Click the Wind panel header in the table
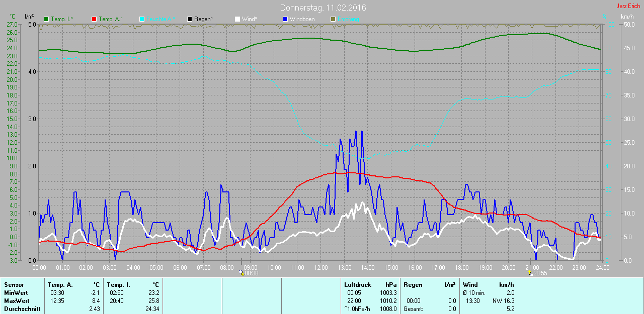 coord(470,285)
